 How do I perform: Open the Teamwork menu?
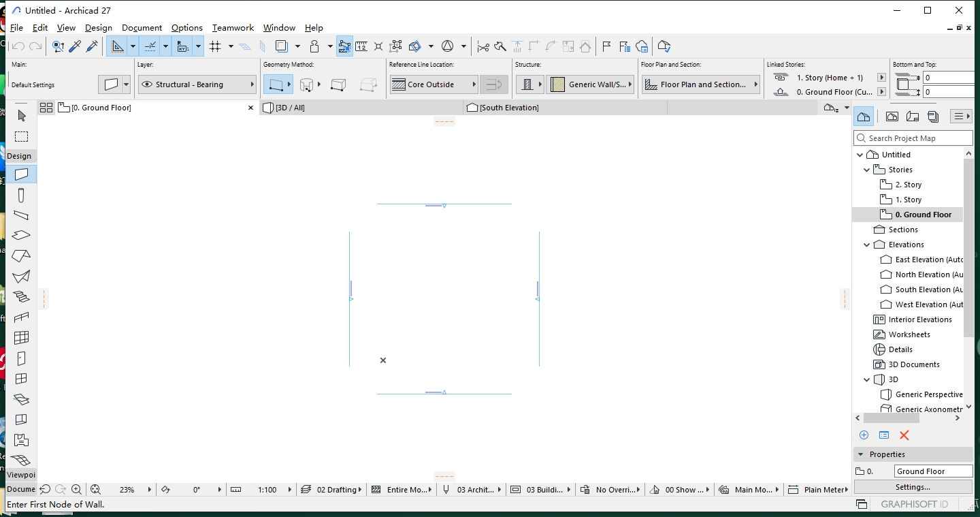click(233, 28)
